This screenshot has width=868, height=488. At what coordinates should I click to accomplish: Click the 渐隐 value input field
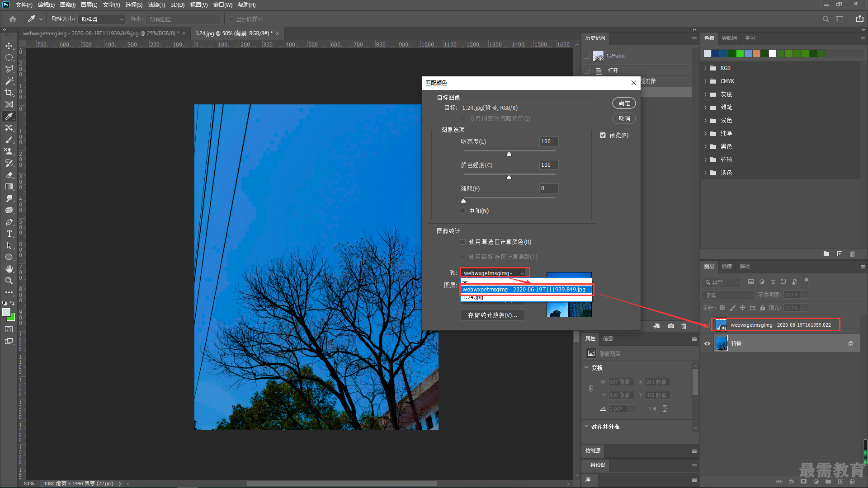tap(549, 188)
